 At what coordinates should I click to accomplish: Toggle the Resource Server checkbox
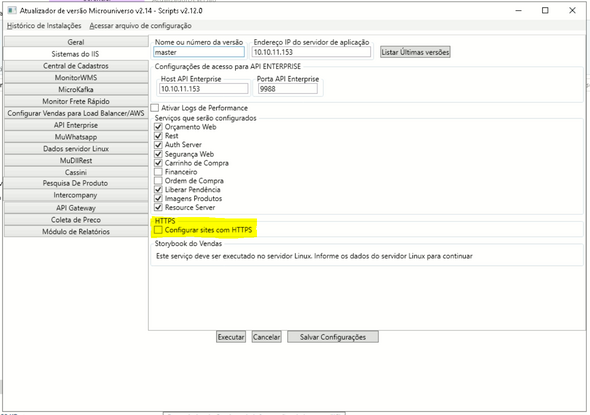tap(158, 207)
